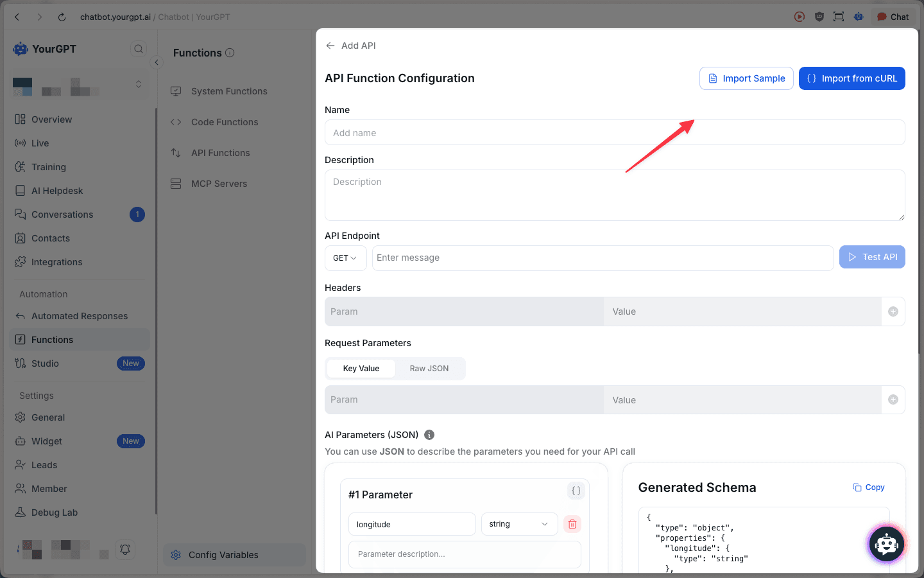Switch to the Key Value tab
This screenshot has height=578, width=924.
tap(361, 368)
